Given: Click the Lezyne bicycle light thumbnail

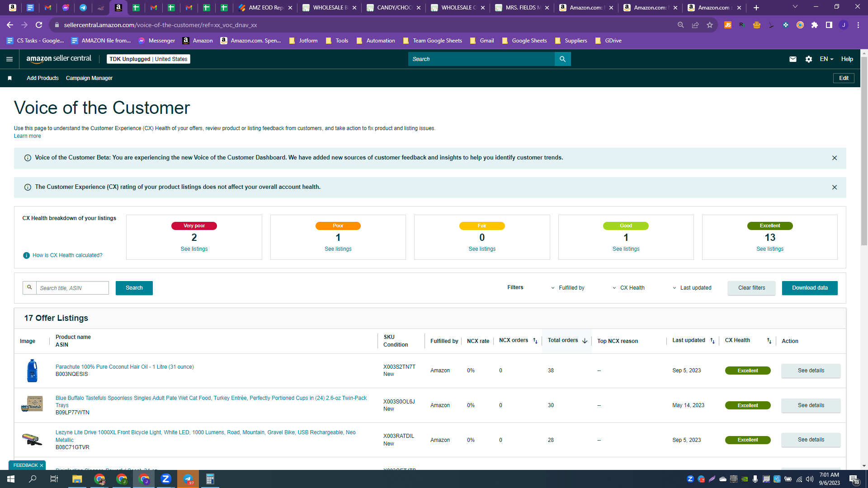Looking at the screenshot, I should click(32, 440).
